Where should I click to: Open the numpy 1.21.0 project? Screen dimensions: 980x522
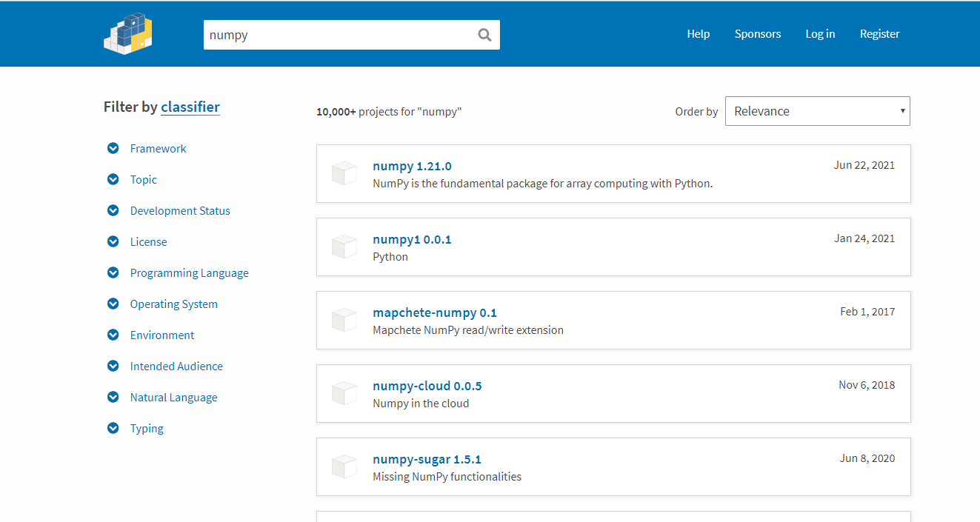coord(412,166)
